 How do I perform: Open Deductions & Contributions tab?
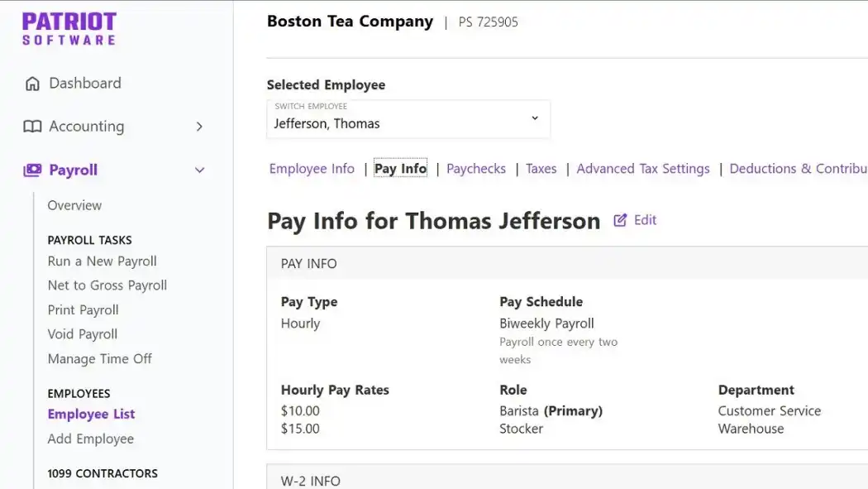[x=798, y=169]
